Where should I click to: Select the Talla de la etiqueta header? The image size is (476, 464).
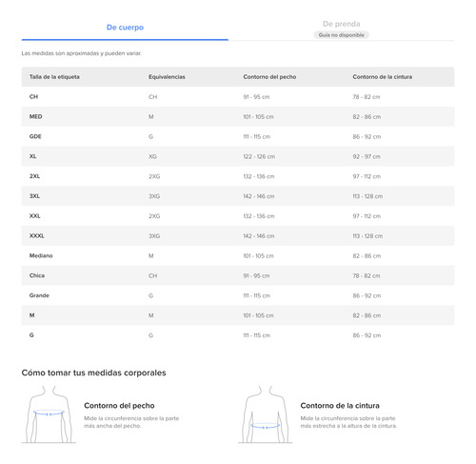click(x=54, y=77)
